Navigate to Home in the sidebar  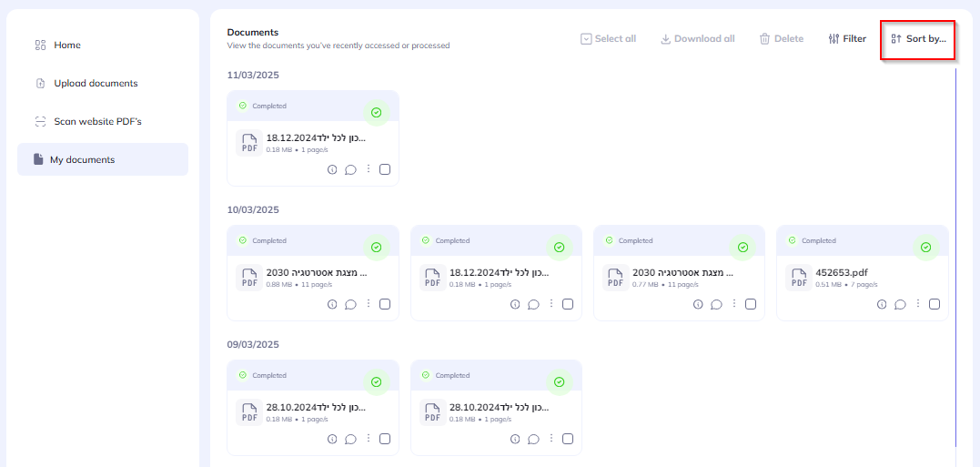pyautogui.click(x=67, y=46)
